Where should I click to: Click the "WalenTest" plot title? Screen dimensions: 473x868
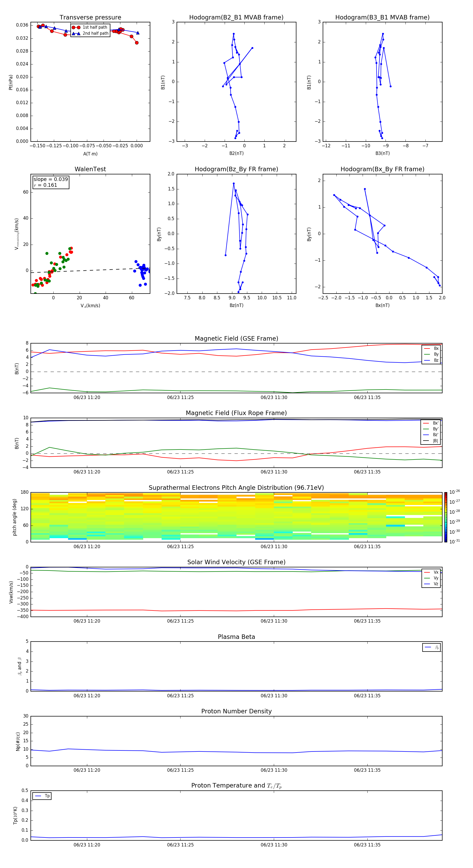(x=90, y=169)
